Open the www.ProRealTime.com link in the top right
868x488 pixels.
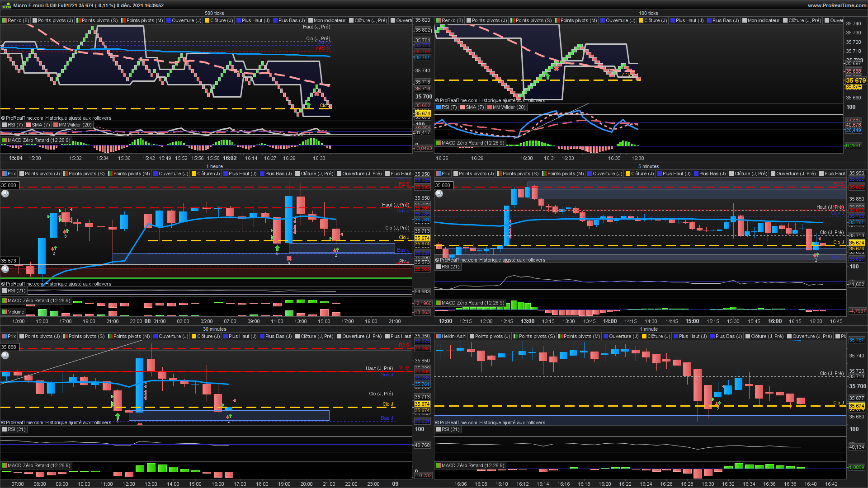click(x=837, y=5)
